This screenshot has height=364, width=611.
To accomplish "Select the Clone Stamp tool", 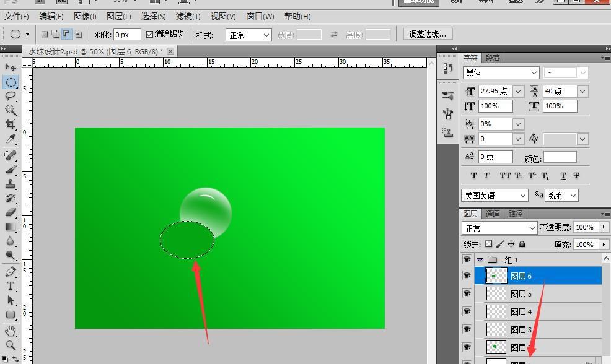I will click(11, 184).
